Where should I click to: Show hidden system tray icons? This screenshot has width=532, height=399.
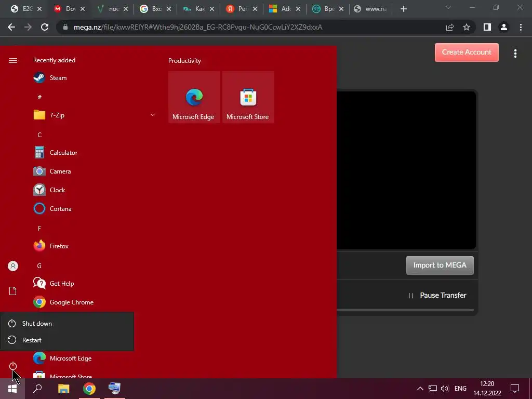pyautogui.click(x=420, y=389)
